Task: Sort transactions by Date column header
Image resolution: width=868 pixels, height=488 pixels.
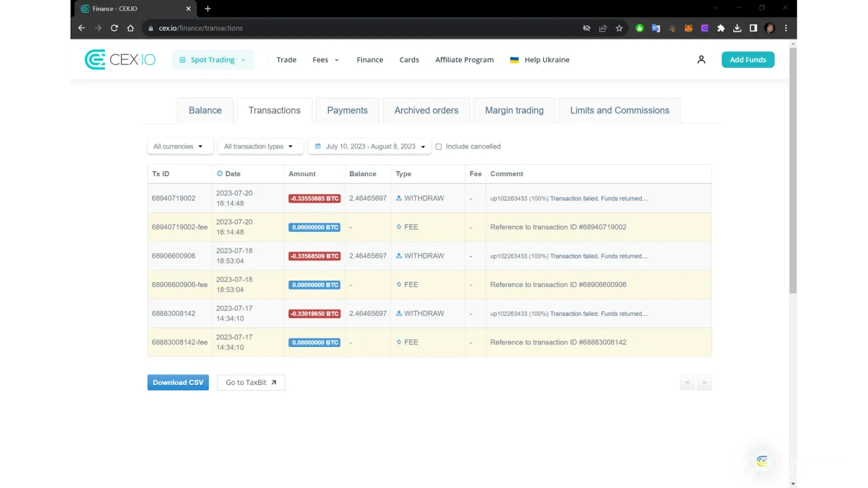Action: coord(232,174)
